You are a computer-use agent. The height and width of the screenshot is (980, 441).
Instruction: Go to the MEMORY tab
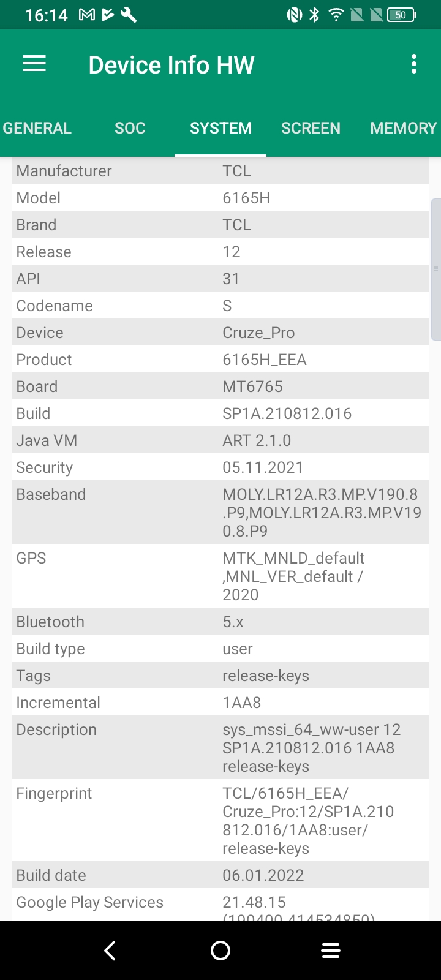[x=403, y=128]
